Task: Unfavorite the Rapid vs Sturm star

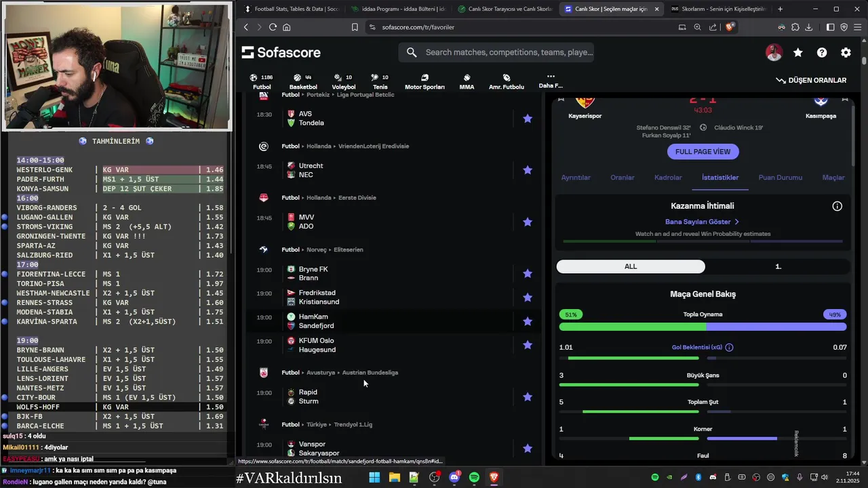Action: (528, 396)
